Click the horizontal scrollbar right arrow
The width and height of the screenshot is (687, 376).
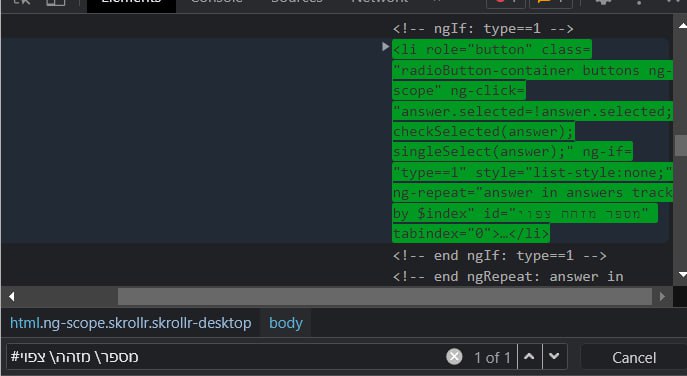[x=662, y=297]
